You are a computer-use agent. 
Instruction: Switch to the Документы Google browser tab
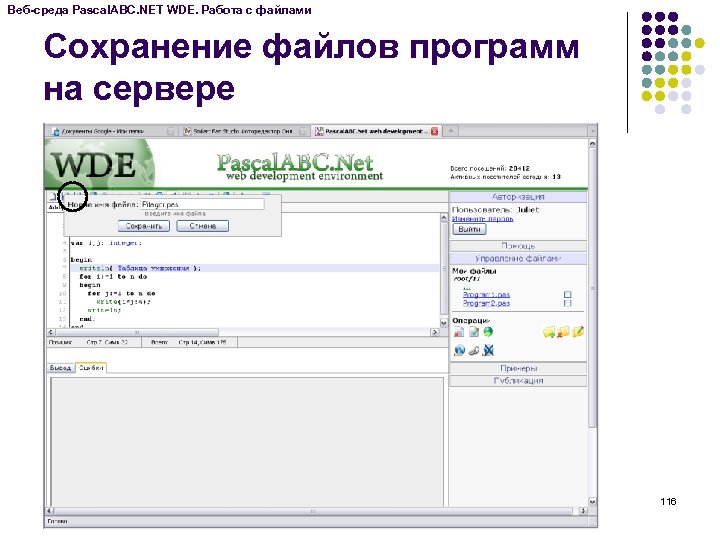pyautogui.click(x=112, y=131)
